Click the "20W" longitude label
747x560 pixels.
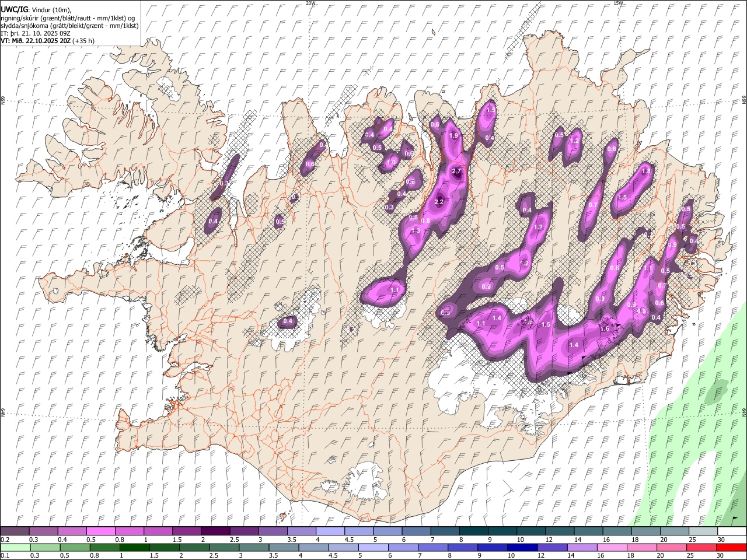[x=310, y=3]
